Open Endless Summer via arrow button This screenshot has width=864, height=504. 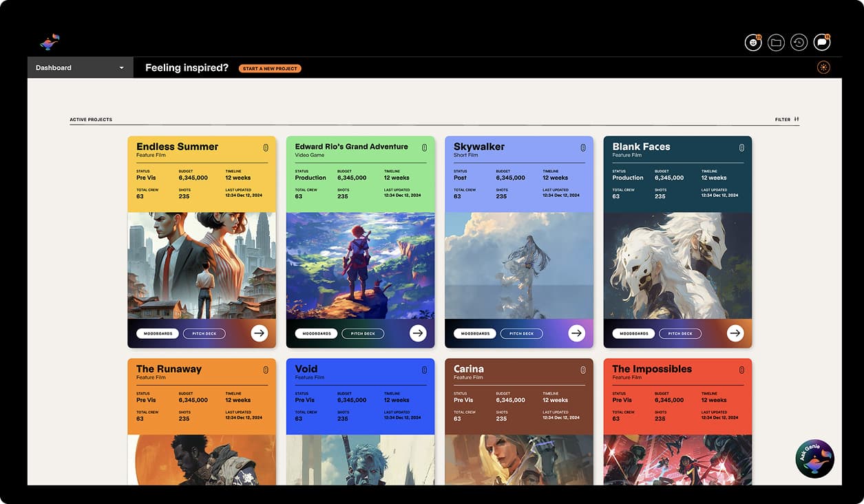point(259,333)
